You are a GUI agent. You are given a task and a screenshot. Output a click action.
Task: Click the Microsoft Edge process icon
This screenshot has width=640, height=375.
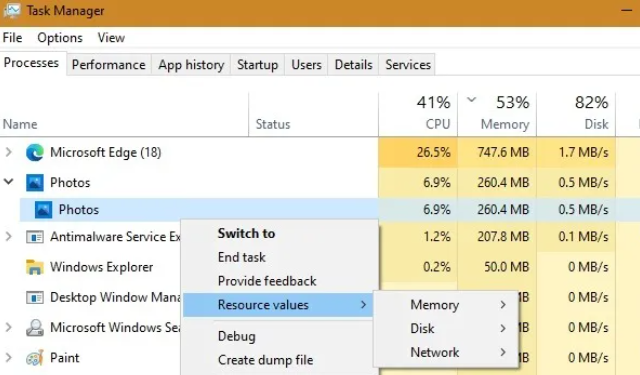coord(35,153)
